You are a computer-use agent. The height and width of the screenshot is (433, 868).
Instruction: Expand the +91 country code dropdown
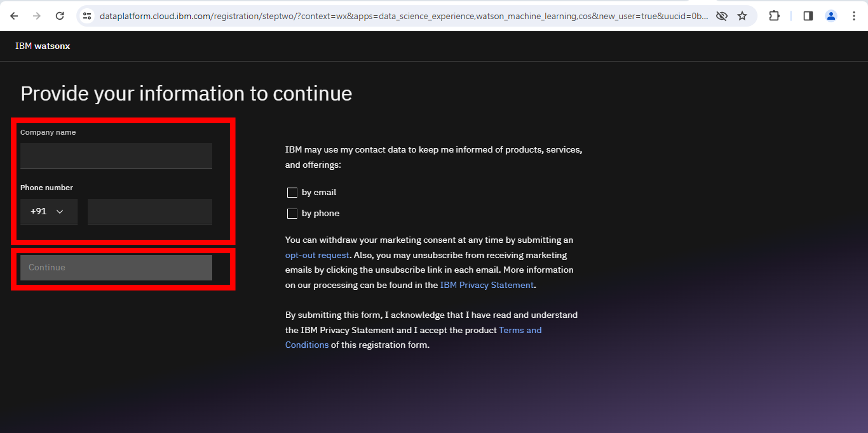tap(49, 211)
